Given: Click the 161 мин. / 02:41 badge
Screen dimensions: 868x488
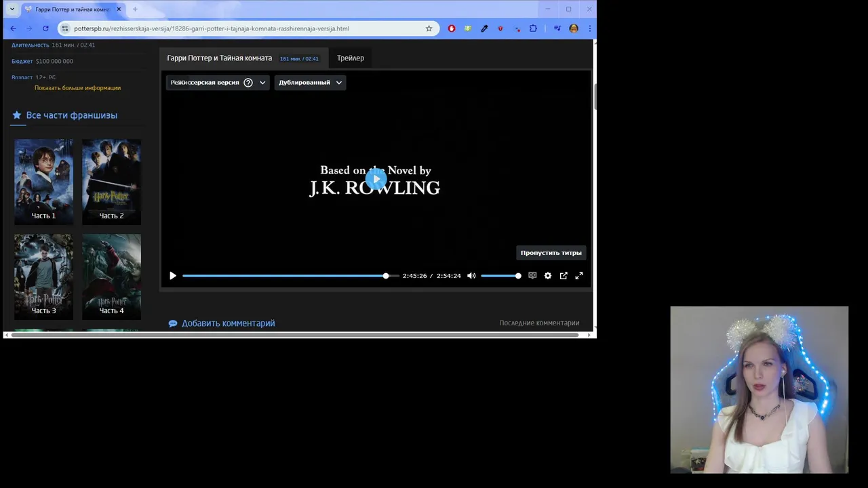Looking at the screenshot, I should pyautogui.click(x=299, y=59).
